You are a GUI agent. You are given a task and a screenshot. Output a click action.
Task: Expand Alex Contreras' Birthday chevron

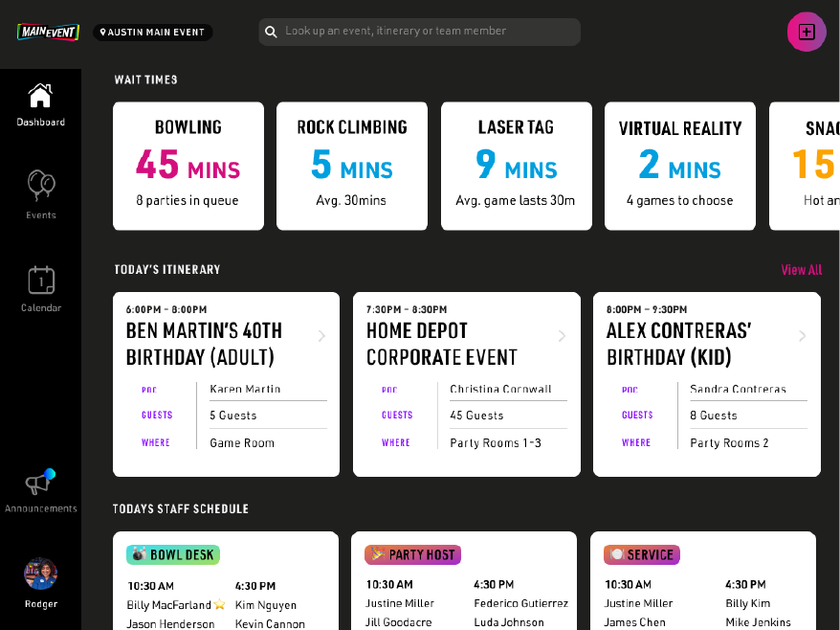pyautogui.click(x=802, y=336)
